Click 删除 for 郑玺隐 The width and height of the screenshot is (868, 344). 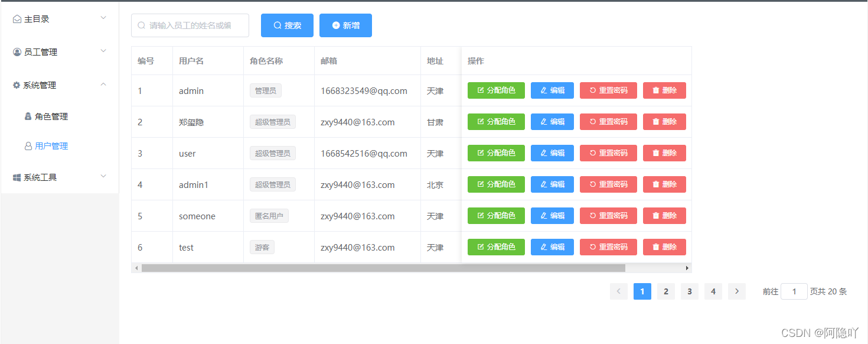coord(664,122)
